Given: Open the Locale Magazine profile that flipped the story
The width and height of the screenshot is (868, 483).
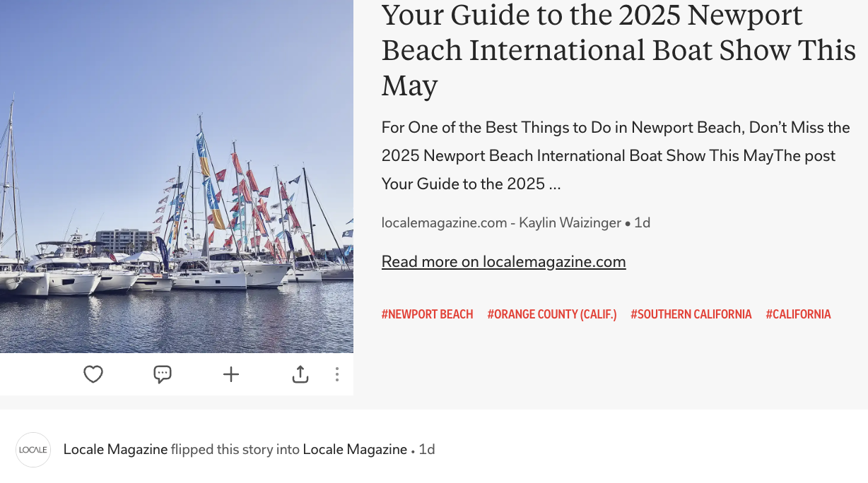Looking at the screenshot, I should click(115, 449).
